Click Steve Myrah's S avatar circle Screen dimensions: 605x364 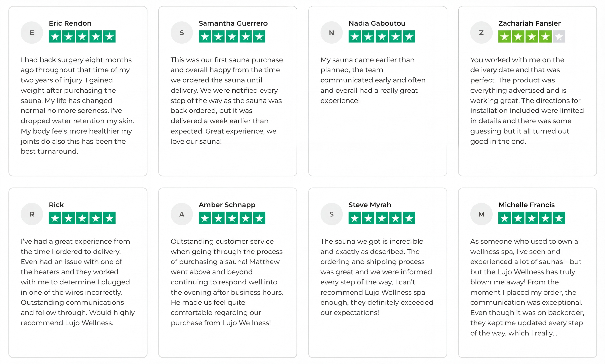[331, 214]
